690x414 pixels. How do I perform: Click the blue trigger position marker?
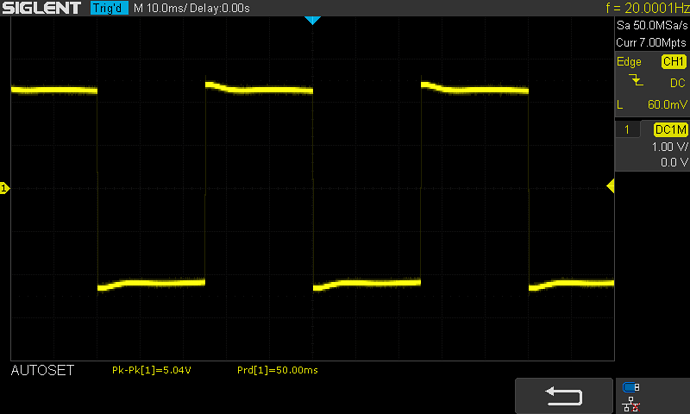311,21
